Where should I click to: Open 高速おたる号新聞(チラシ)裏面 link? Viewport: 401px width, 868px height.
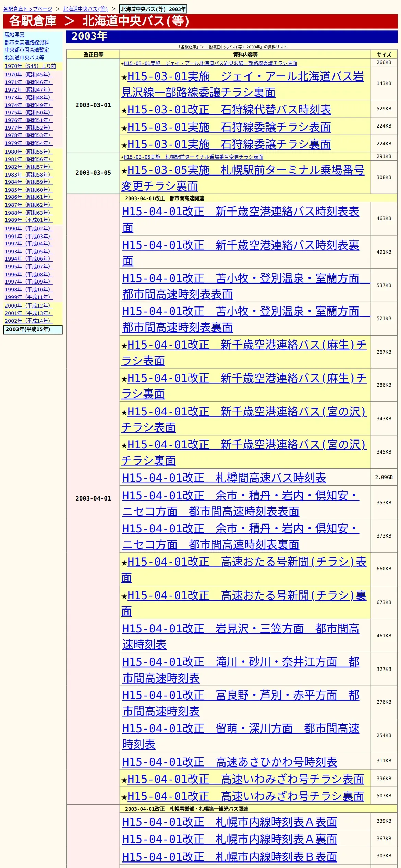pyautogui.click(x=244, y=603)
